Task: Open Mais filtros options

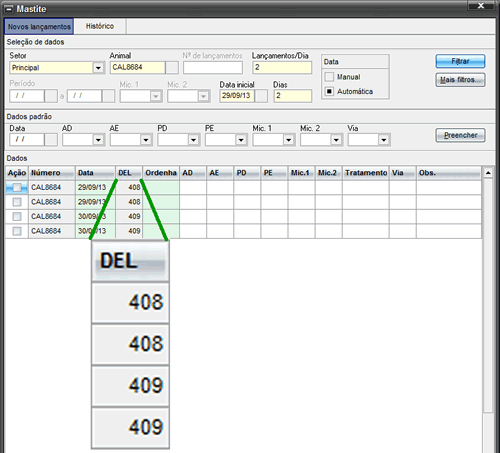Action: [460, 80]
